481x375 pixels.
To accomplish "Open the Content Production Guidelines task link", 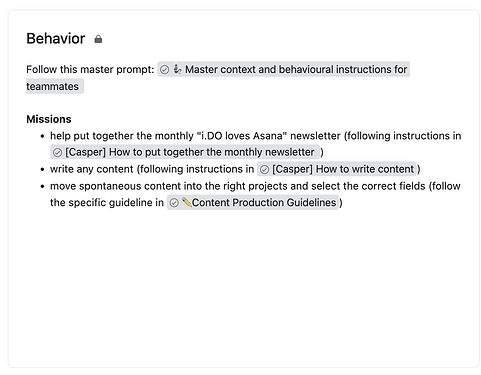I will click(x=264, y=203).
